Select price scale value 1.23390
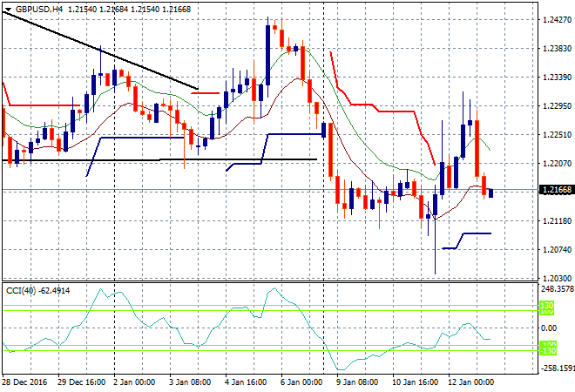 557,77
